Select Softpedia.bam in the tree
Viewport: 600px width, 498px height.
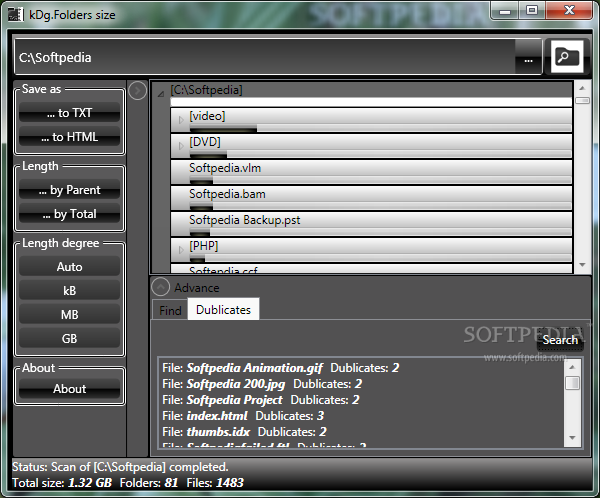(x=371, y=198)
